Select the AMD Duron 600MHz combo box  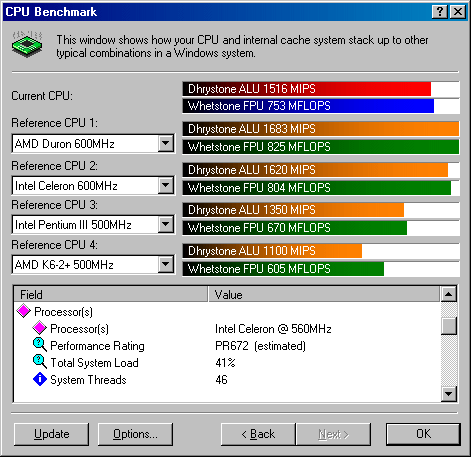pyautogui.click(x=93, y=144)
